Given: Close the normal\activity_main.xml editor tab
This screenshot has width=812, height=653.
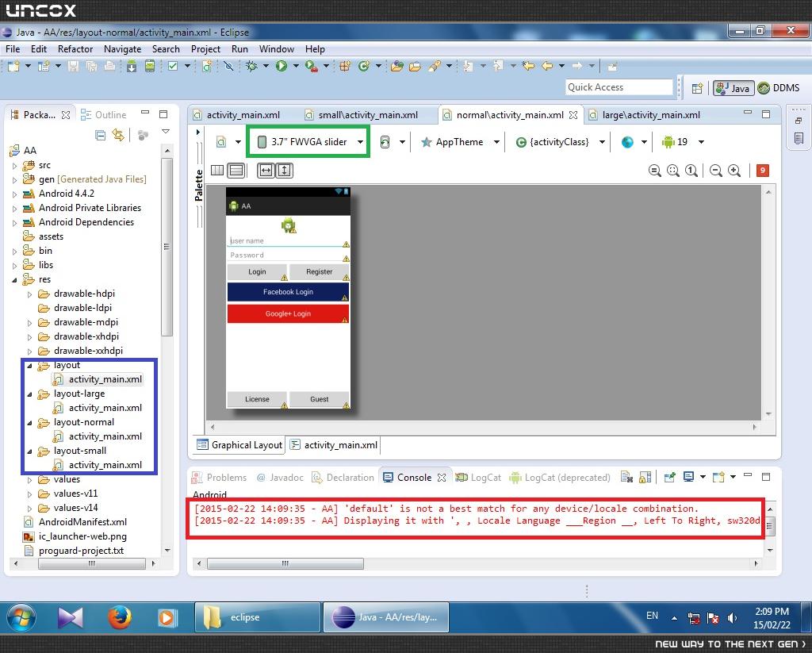Looking at the screenshot, I should [573, 115].
